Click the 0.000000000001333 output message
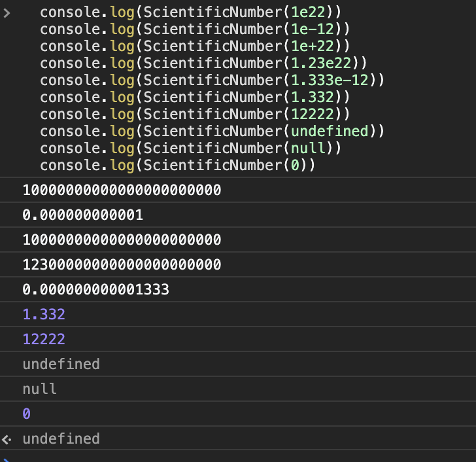Image resolution: width=476 pixels, height=462 pixels. (95, 289)
